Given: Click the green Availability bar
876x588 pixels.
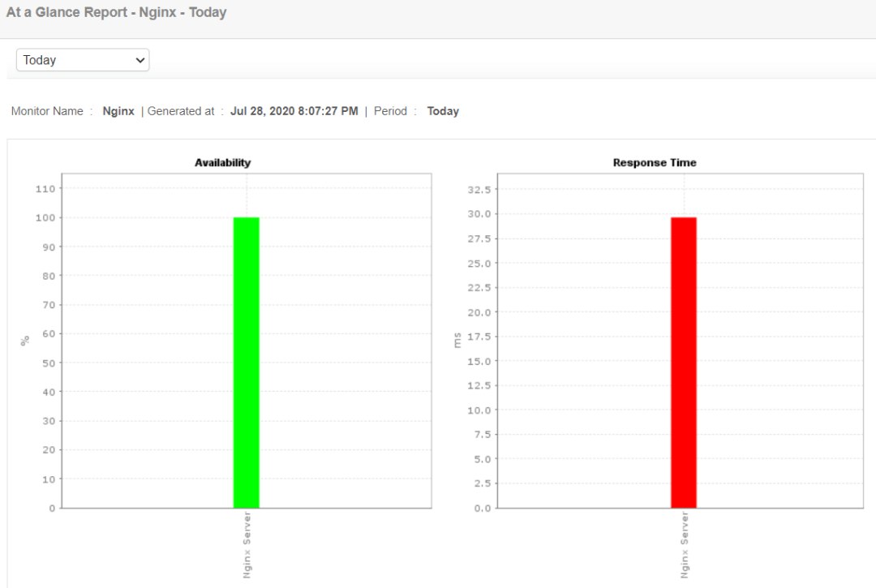Looking at the screenshot, I should pyautogui.click(x=247, y=363).
